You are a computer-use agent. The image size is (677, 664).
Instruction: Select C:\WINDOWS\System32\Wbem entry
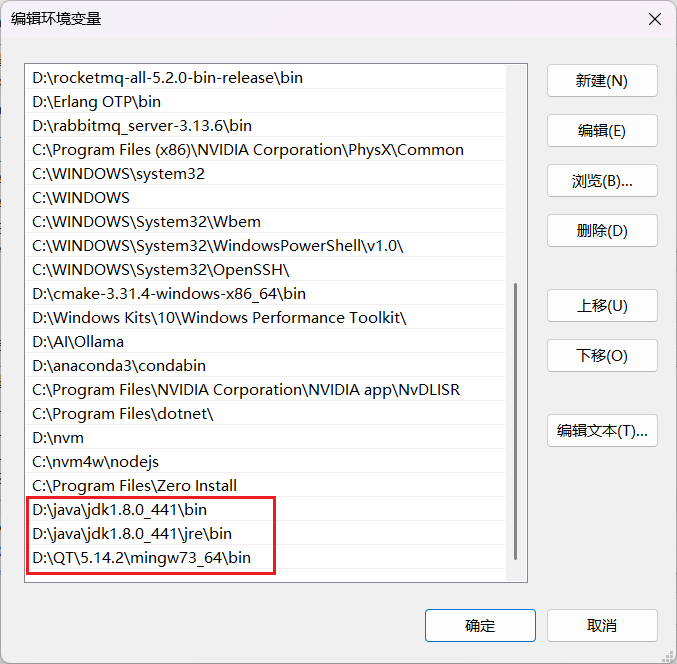(266, 221)
